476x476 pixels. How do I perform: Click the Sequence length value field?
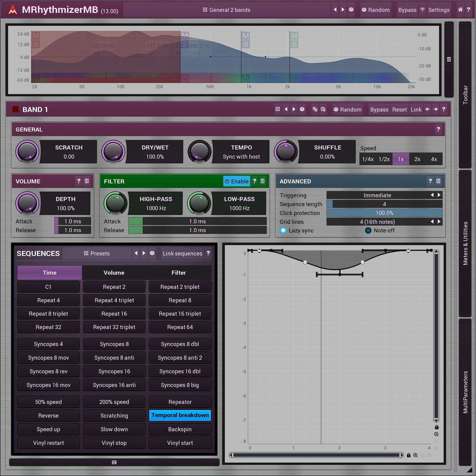(x=384, y=204)
